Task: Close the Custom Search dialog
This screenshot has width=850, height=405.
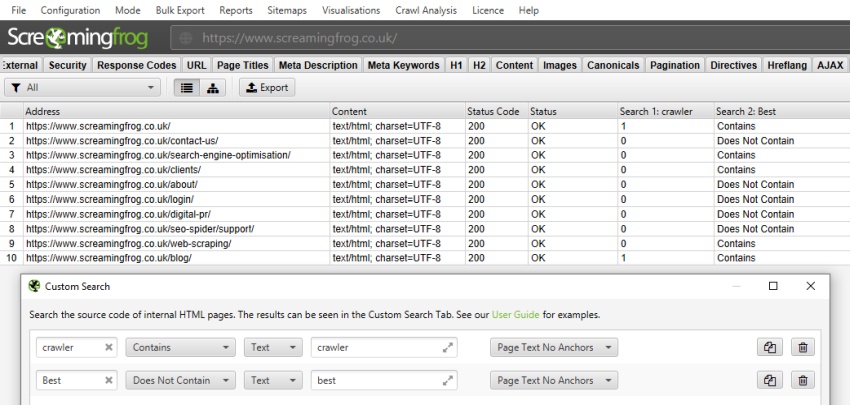Action: tap(810, 286)
